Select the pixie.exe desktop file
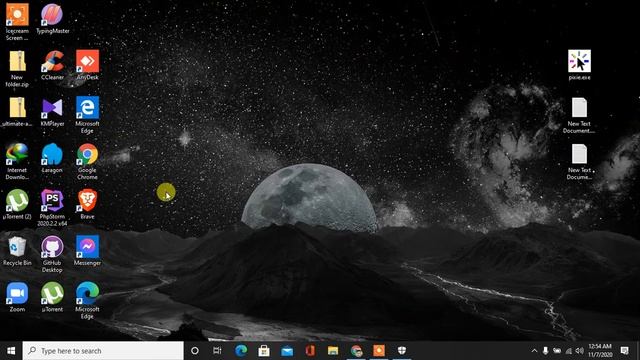 click(x=579, y=65)
